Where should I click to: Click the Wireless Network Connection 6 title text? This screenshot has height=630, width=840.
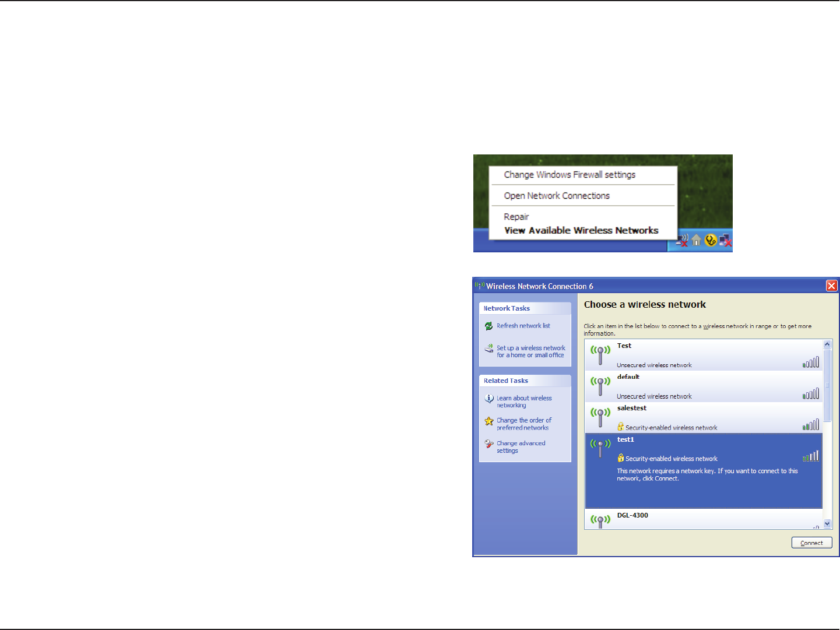click(540, 286)
